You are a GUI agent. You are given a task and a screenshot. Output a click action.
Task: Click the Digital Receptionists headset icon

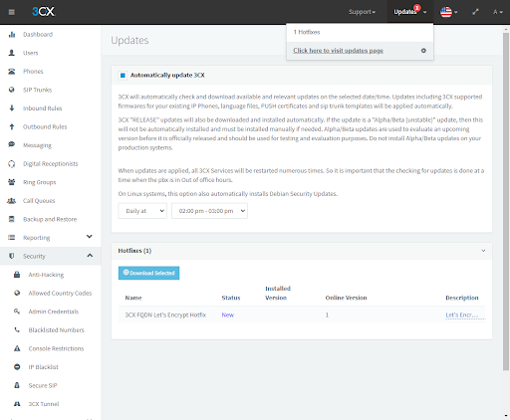coord(12,164)
